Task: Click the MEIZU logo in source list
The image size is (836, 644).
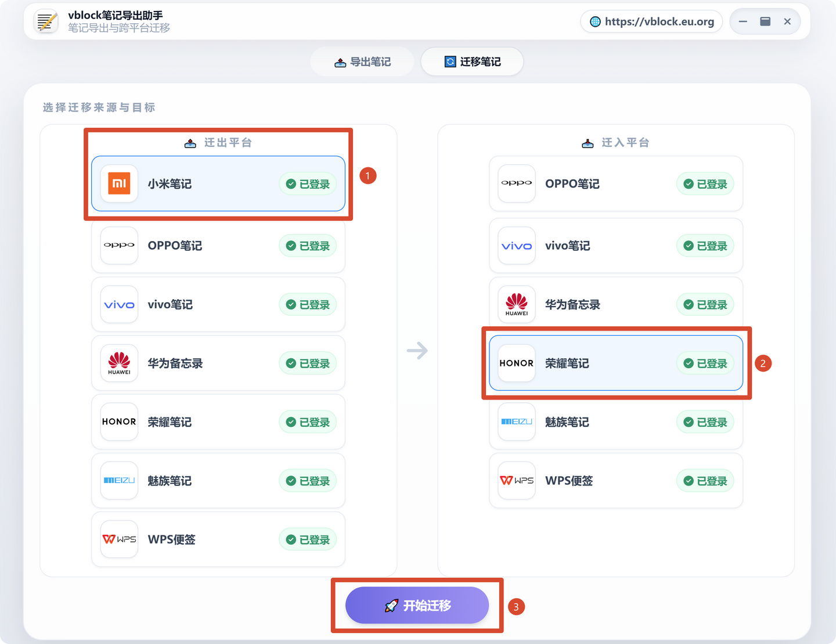Action: click(x=119, y=480)
